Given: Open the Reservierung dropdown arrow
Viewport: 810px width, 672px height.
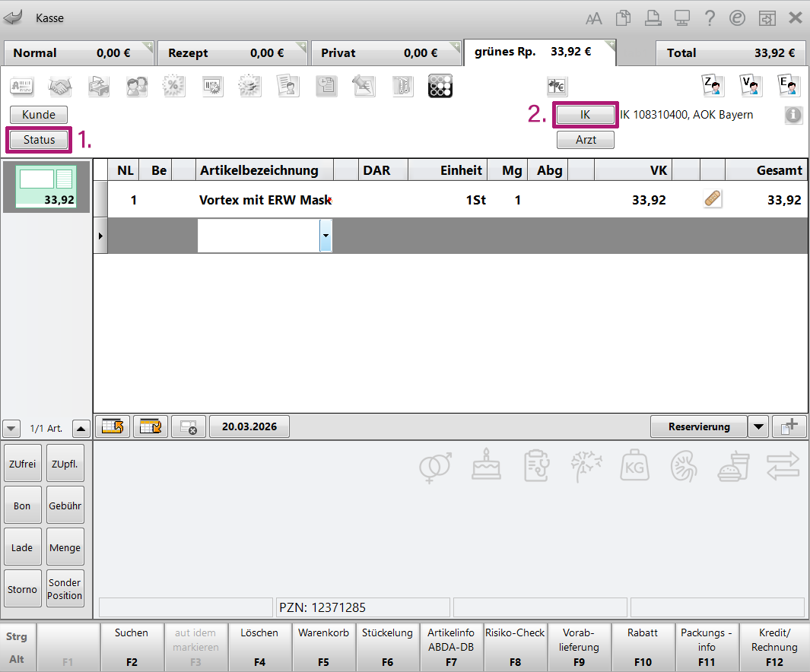Looking at the screenshot, I should tap(758, 426).
